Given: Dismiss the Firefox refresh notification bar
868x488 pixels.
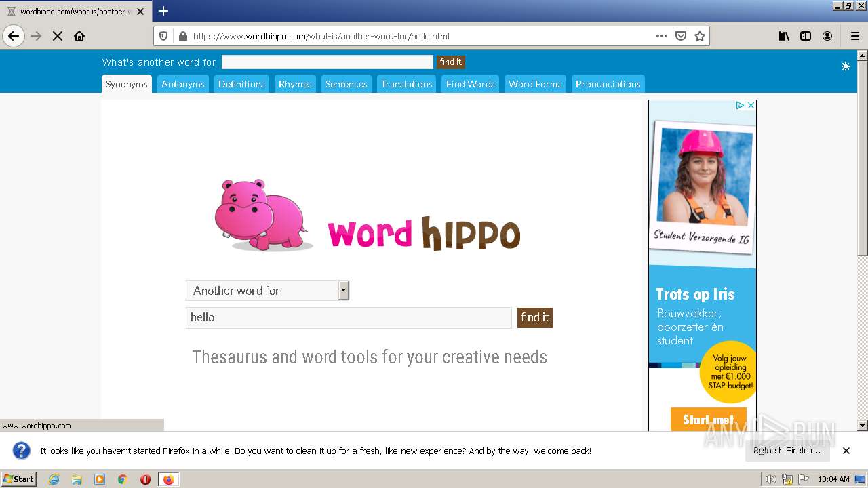Looking at the screenshot, I should coord(846,451).
